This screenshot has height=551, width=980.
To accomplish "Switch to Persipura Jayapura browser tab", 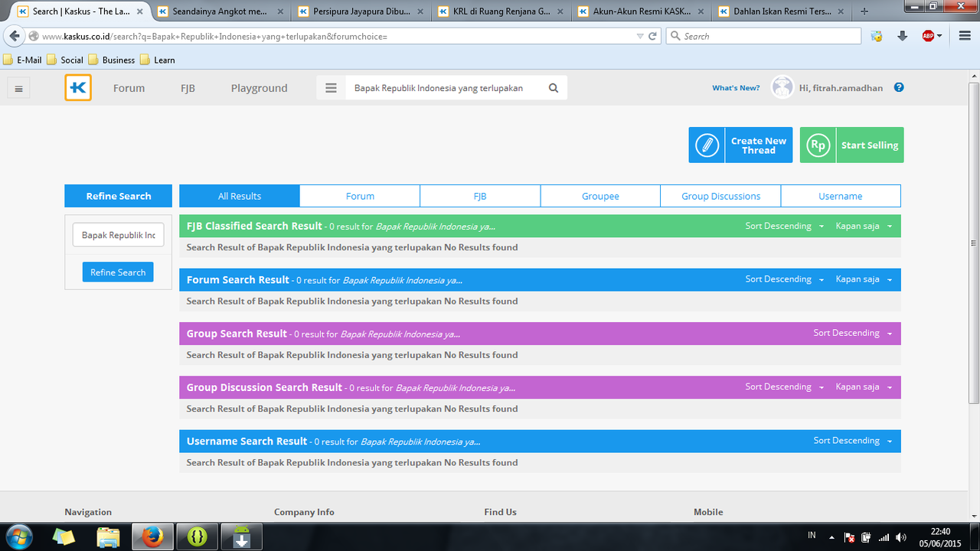I will point(358,11).
